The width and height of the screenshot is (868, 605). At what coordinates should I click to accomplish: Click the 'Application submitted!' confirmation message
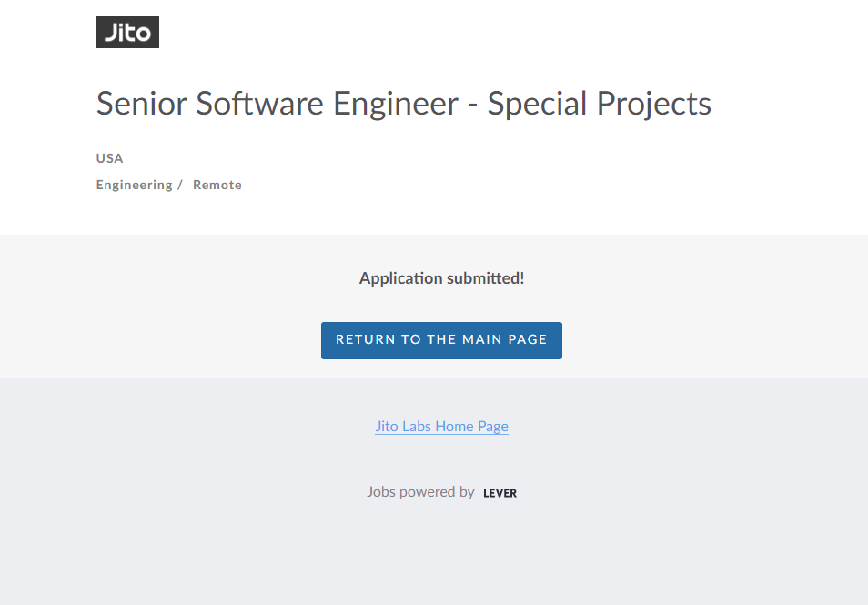[441, 278]
